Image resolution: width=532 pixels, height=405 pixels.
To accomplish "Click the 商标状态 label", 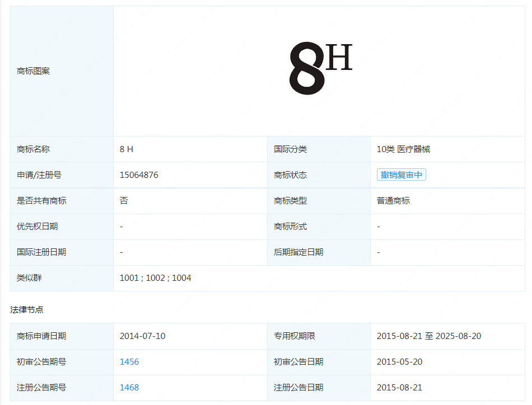I will (291, 175).
